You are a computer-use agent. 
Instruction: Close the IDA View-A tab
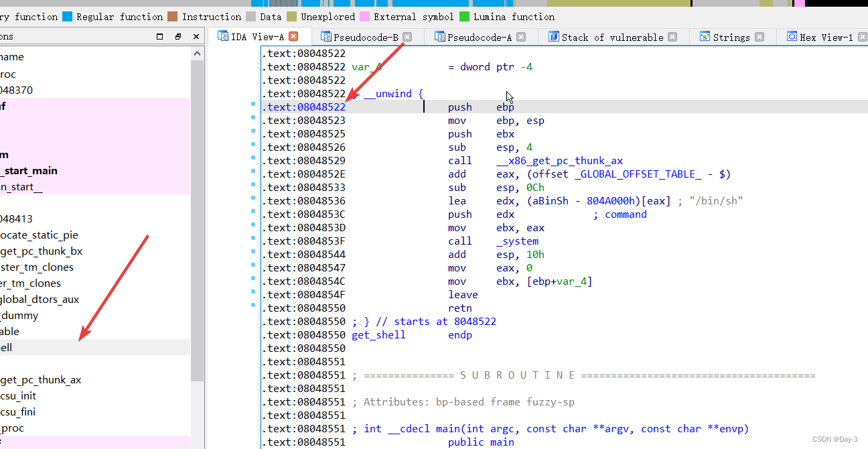click(293, 37)
